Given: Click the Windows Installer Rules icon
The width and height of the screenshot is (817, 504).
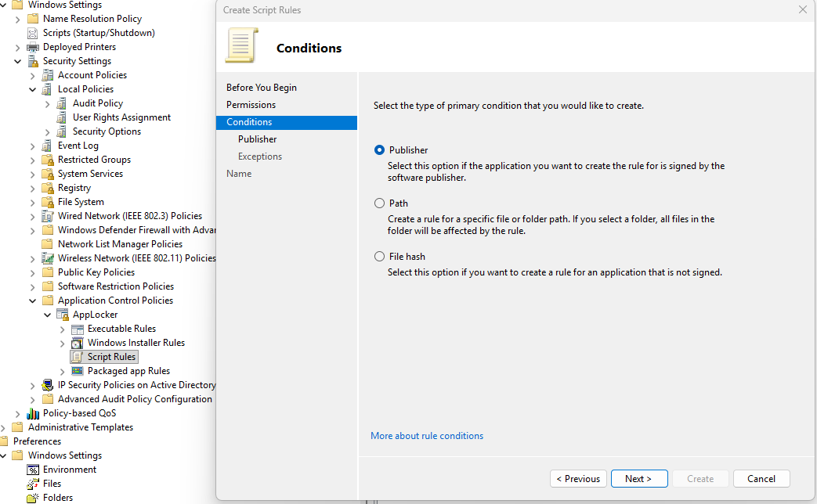Looking at the screenshot, I should click(x=77, y=343).
